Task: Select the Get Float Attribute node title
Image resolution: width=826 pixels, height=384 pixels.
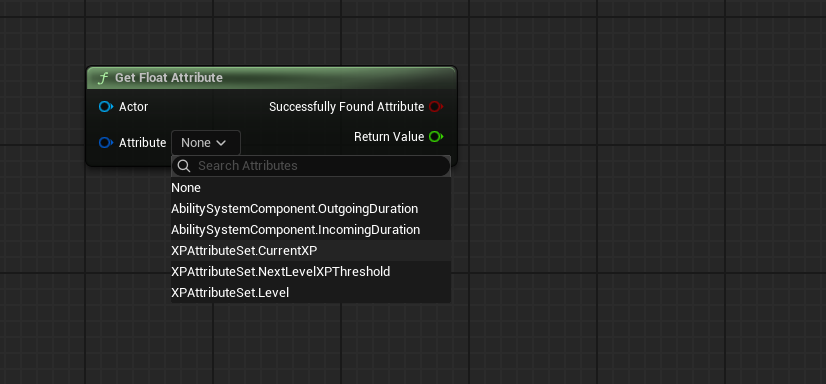Action: (x=169, y=78)
